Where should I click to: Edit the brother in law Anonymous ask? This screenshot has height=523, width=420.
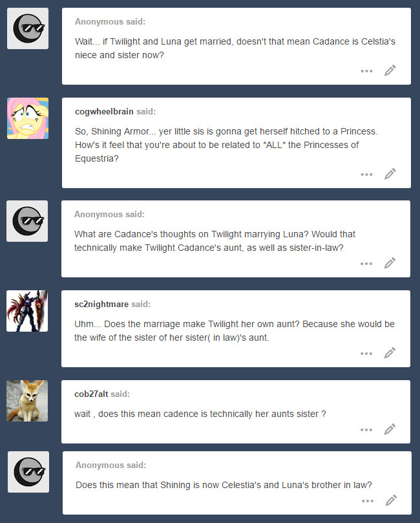pyautogui.click(x=391, y=500)
